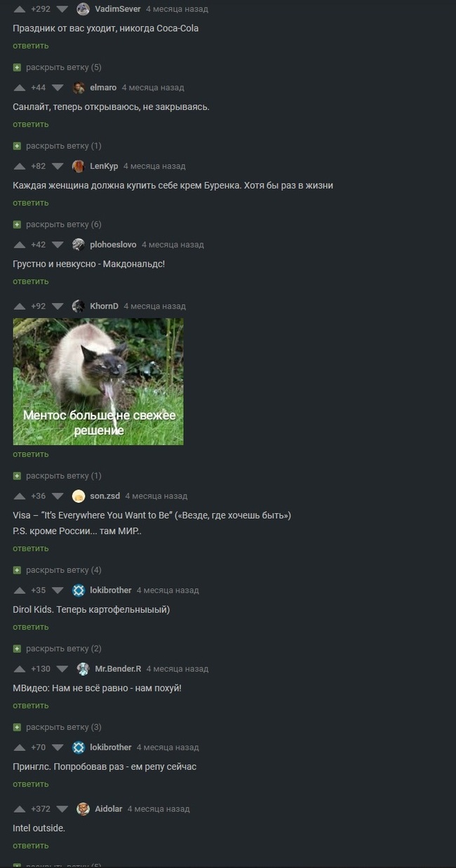
Task: Upvote LenKyp's Буренка cream comment
Action: pos(19,166)
